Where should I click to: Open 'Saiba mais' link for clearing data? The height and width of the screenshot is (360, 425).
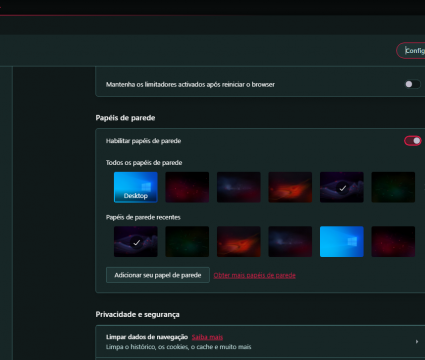207,337
